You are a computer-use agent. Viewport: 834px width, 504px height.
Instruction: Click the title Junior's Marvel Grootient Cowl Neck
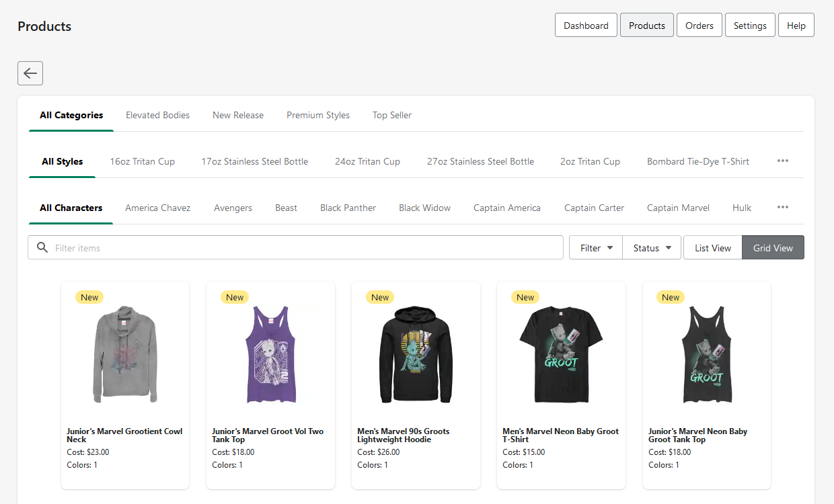pos(124,435)
